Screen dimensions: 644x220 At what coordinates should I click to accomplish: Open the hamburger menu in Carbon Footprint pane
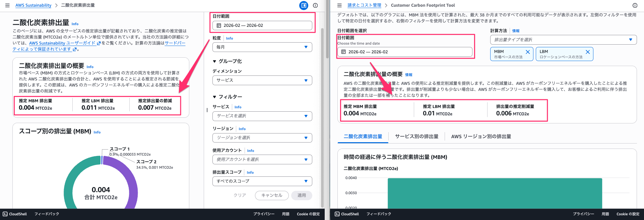pyautogui.click(x=339, y=5)
